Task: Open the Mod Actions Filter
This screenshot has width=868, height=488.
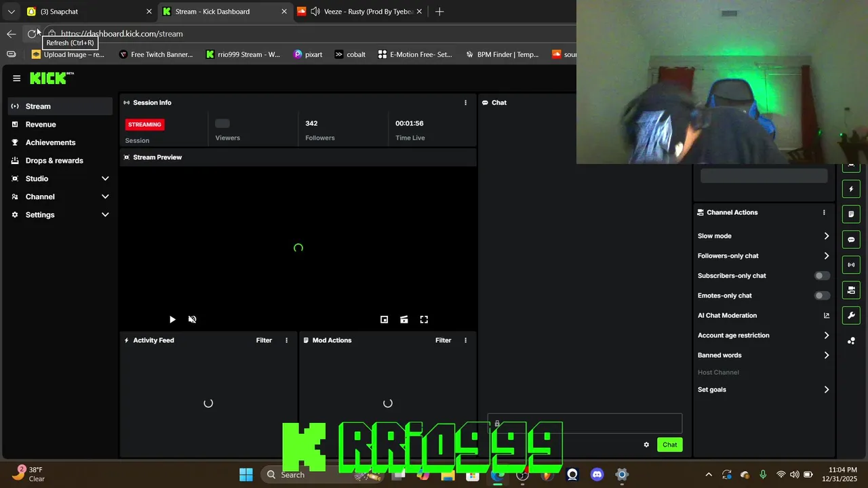Action: 443,340
